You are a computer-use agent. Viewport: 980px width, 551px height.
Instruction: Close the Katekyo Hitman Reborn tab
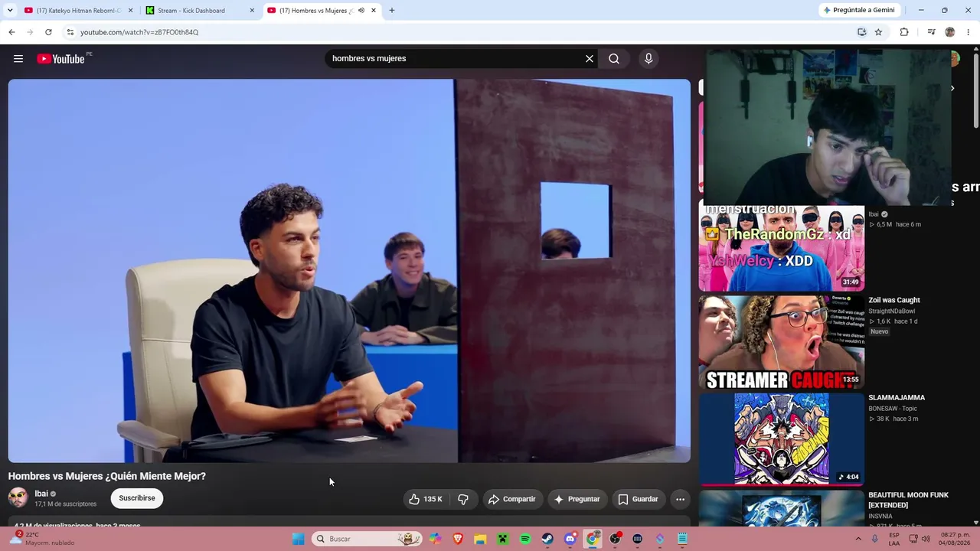[130, 11]
